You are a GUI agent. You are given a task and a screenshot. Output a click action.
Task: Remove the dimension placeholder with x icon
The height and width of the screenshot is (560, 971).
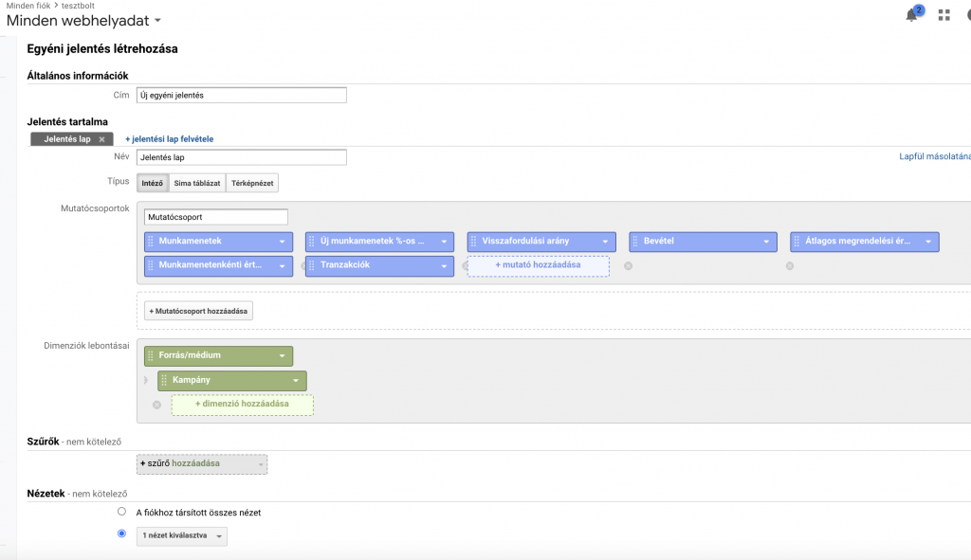pyautogui.click(x=156, y=405)
